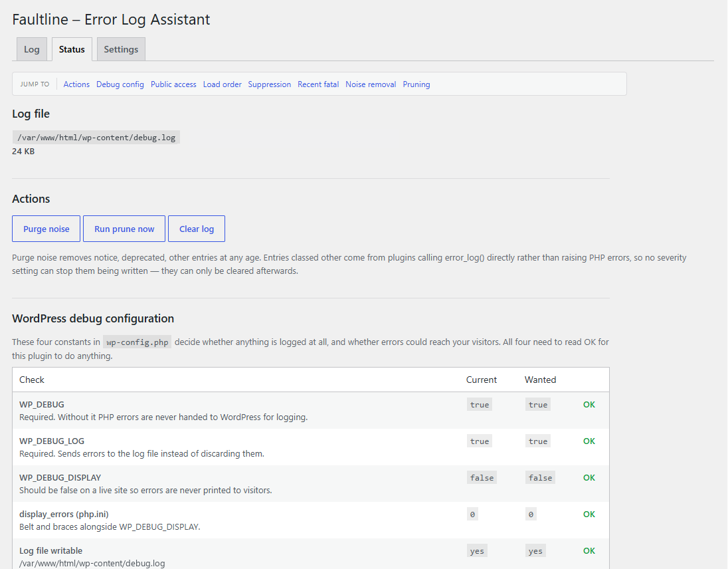Go to the Pruning section
Screen dimensions: 728x569
[x=416, y=84]
